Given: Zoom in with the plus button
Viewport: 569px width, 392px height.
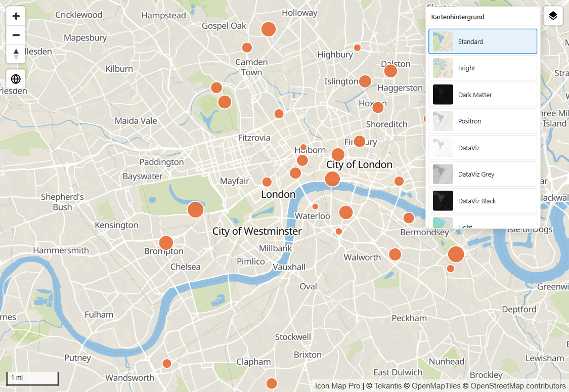Looking at the screenshot, I should (16, 16).
